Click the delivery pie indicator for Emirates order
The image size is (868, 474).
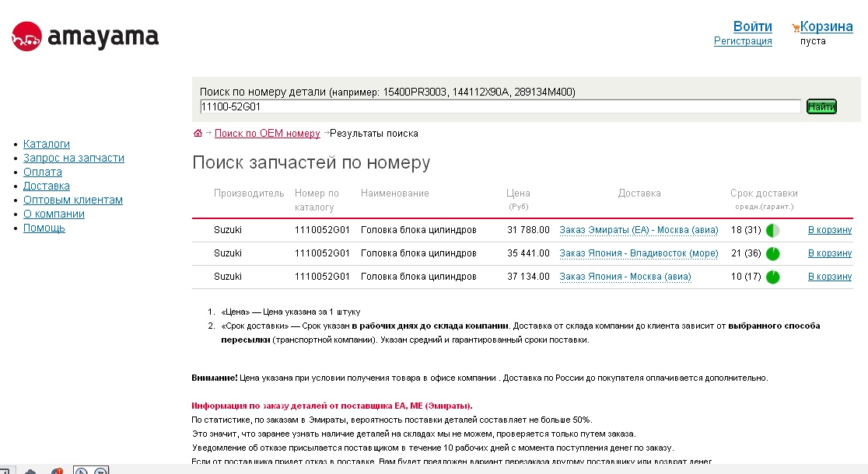772,231
